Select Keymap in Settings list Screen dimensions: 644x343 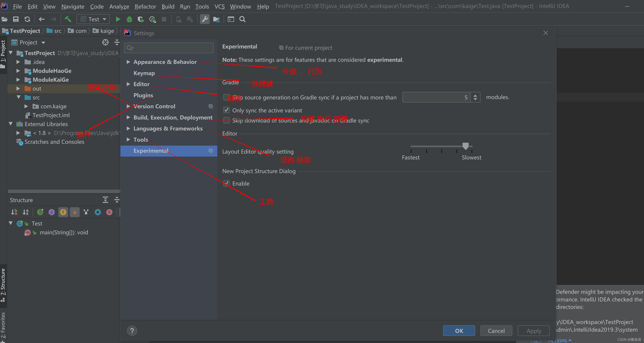[144, 73]
